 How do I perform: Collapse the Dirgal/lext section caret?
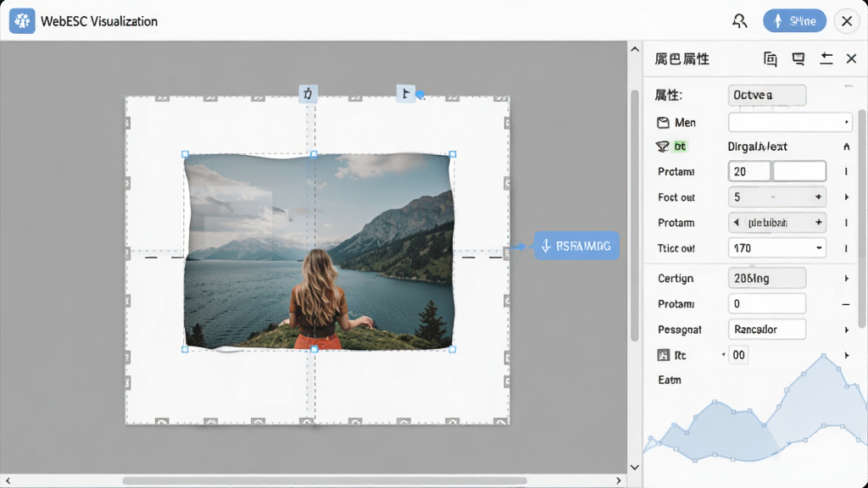click(847, 147)
